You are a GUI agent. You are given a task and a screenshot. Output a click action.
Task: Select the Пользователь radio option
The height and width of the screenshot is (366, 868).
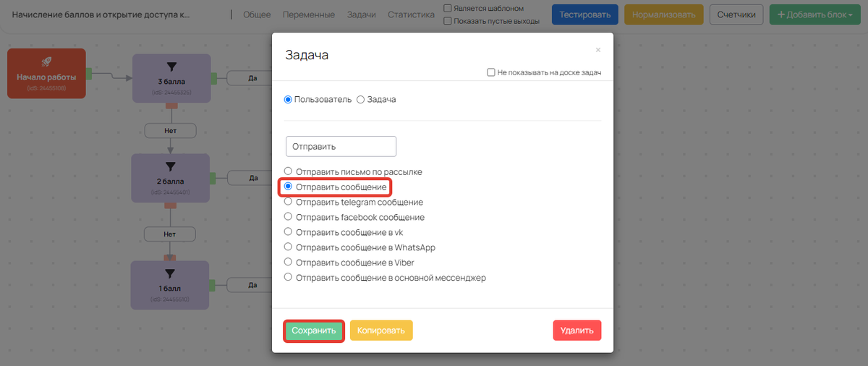289,99
